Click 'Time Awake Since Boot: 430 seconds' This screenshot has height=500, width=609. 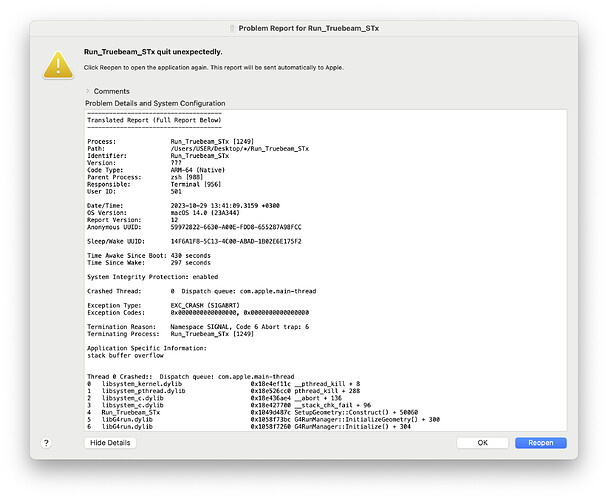149,256
